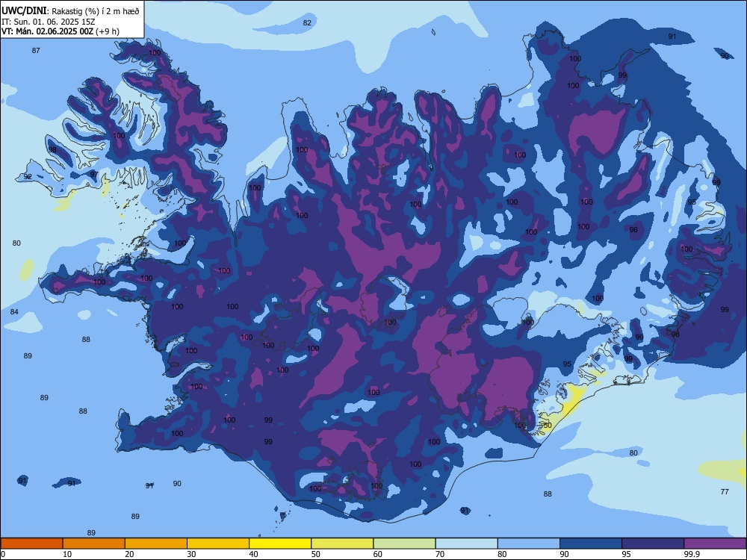Screen dimensions: 747x560
Task: Click the value 84 off the west coast
Action: click(x=14, y=312)
